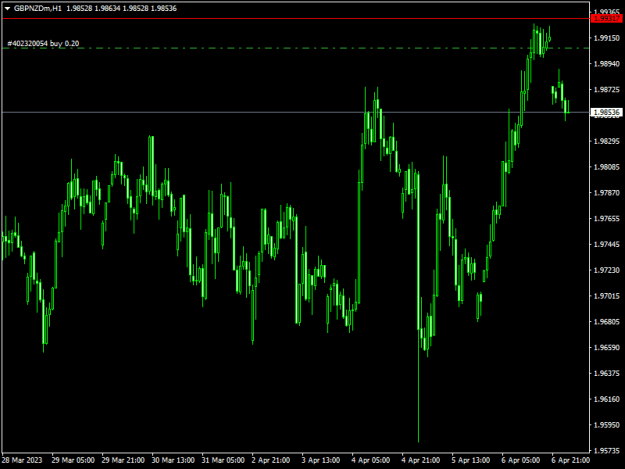Click the 1.98940 price scale label
The image size is (625, 469).
pyautogui.click(x=607, y=64)
